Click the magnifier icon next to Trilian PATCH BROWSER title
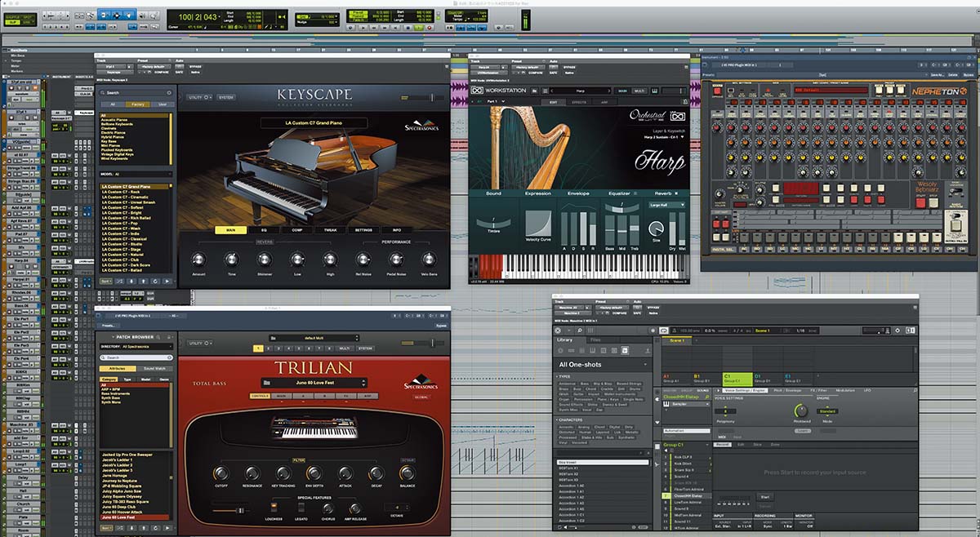 tap(158, 337)
